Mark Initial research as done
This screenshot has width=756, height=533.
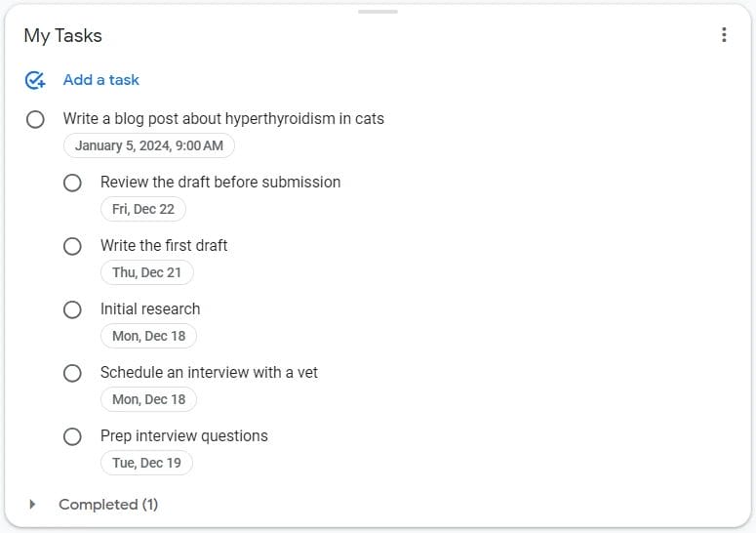tap(72, 309)
